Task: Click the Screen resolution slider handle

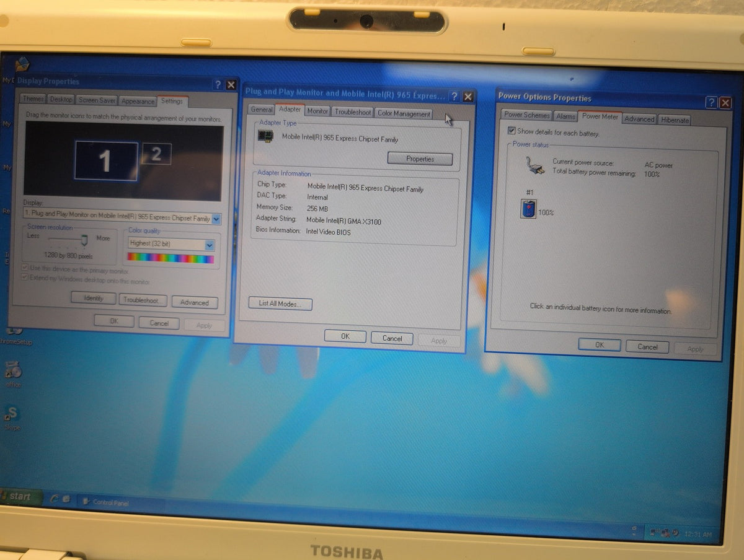Action: [84, 240]
